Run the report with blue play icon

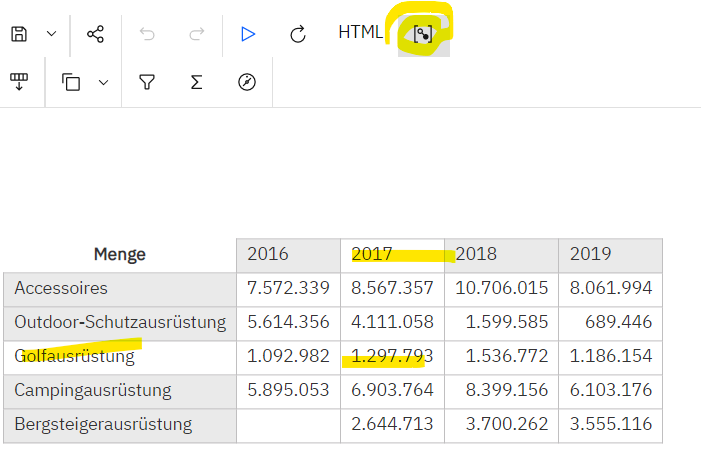248,34
